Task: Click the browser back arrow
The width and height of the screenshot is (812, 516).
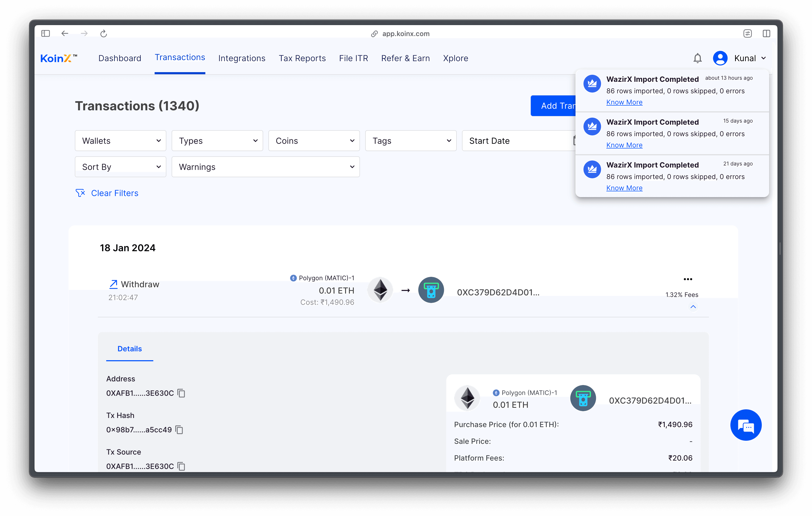Action: click(x=65, y=33)
